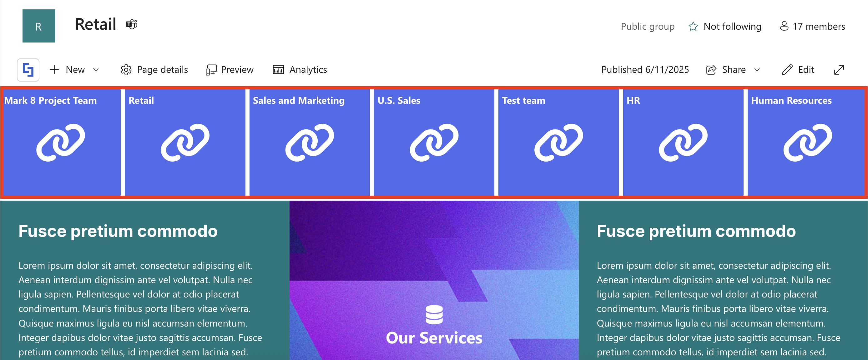Open the Human Resources tile
The image size is (868, 360).
click(x=807, y=142)
